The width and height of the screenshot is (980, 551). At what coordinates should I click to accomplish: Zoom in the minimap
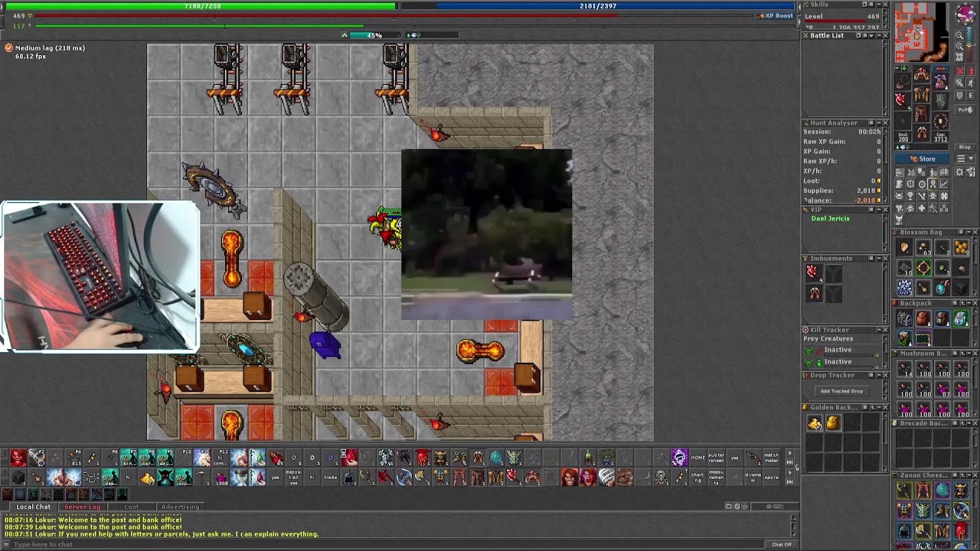(x=959, y=46)
